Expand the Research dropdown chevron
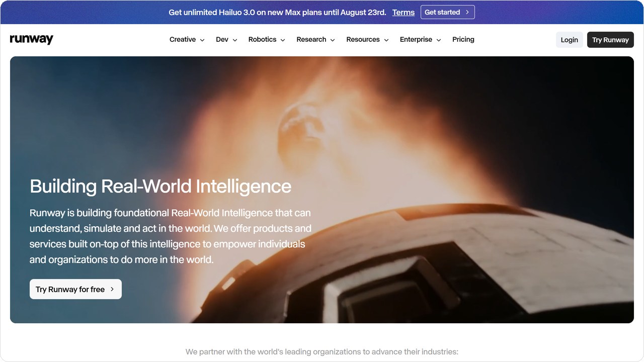Viewport: 644px width, 362px height. [333, 40]
